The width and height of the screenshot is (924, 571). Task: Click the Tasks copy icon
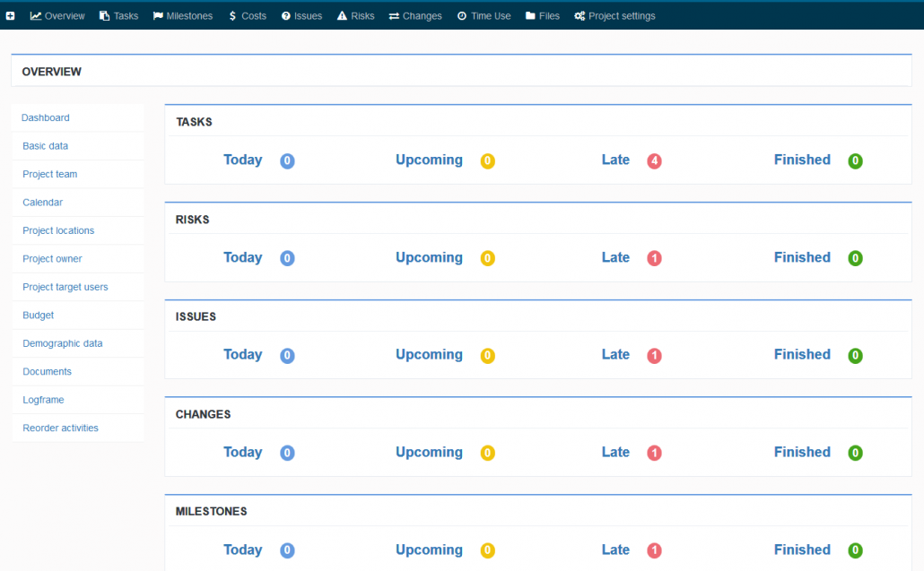pos(105,16)
